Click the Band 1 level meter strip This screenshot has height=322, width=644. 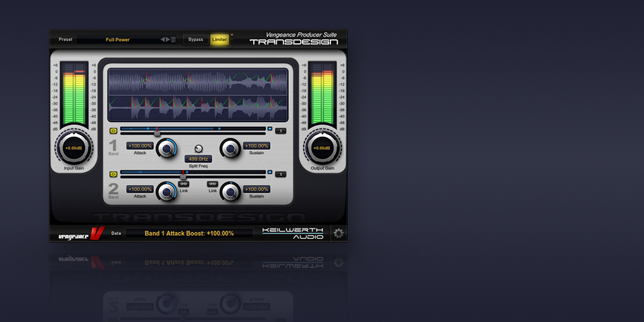[193, 129]
